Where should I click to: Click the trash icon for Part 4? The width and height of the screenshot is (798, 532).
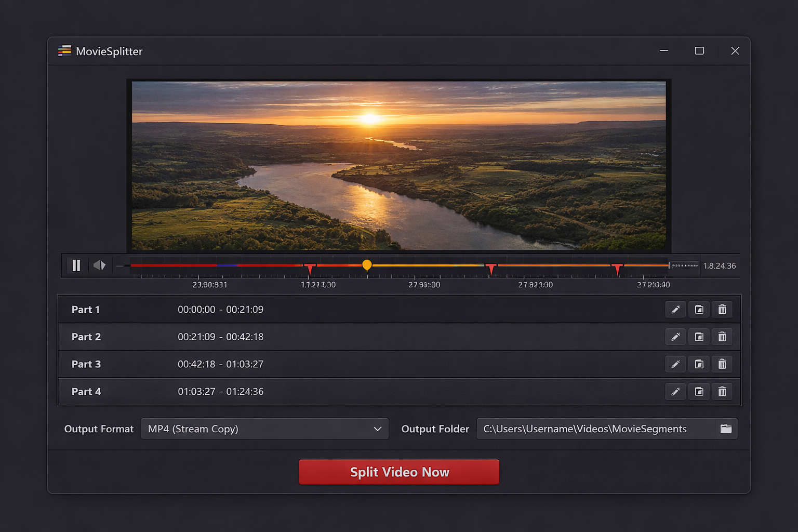pyautogui.click(x=722, y=392)
